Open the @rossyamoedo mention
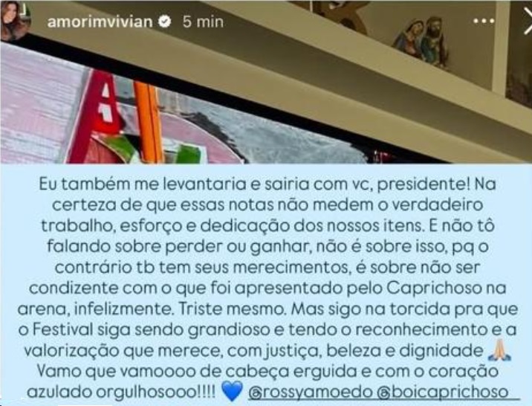Viewport: 532px width, 406px height. (x=311, y=392)
